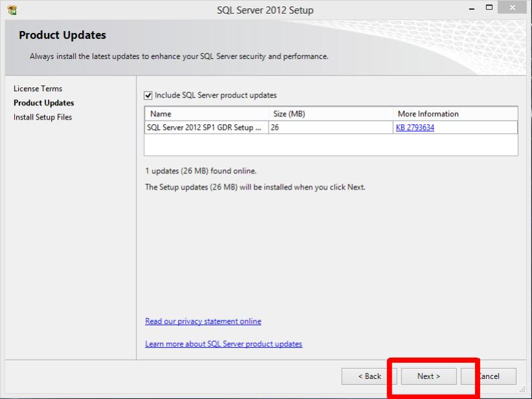Select Product Updates step in sidebar

click(x=44, y=103)
